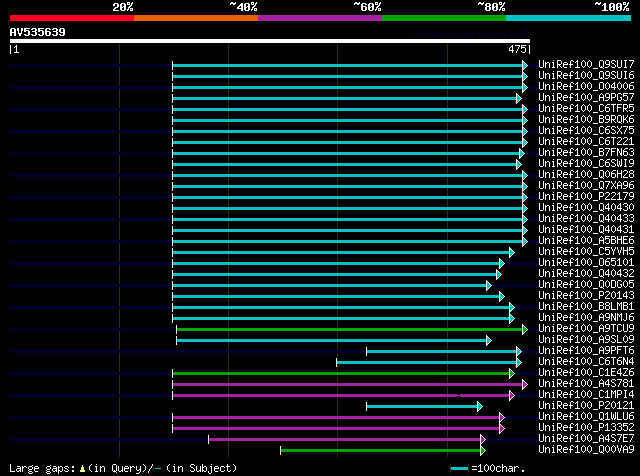
Task: Click the UniRef100_A9PFT6 label
Action: (586, 351)
